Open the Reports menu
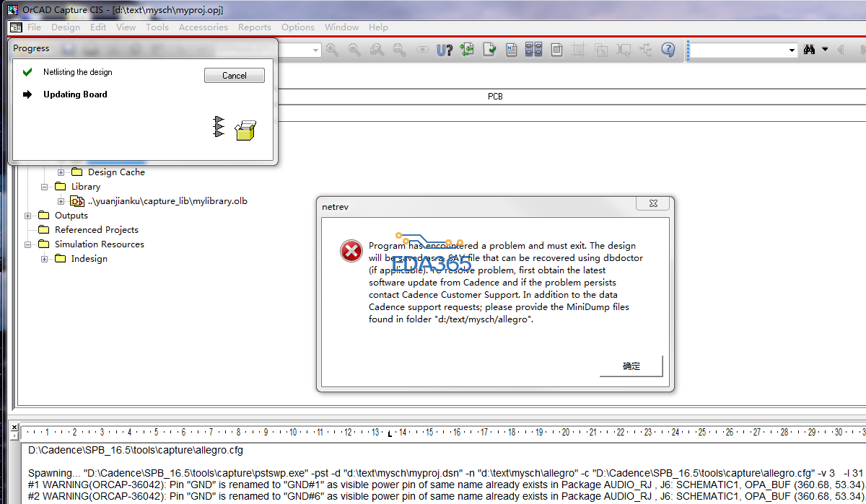The height and width of the screenshot is (504, 866). click(255, 27)
